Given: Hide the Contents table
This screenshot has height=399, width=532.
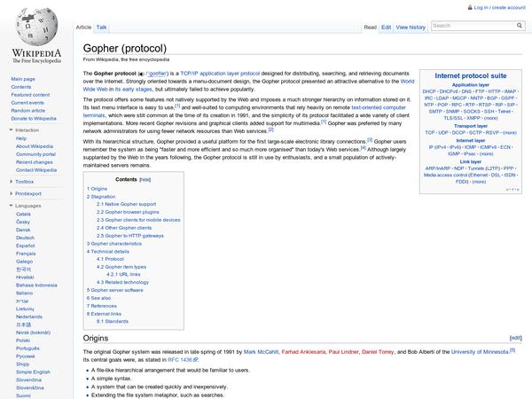Looking at the screenshot, I should pyautogui.click(x=145, y=179).
